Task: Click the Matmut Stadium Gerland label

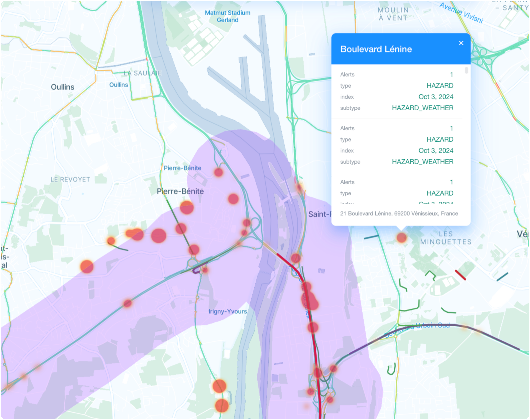Action: [x=227, y=16]
